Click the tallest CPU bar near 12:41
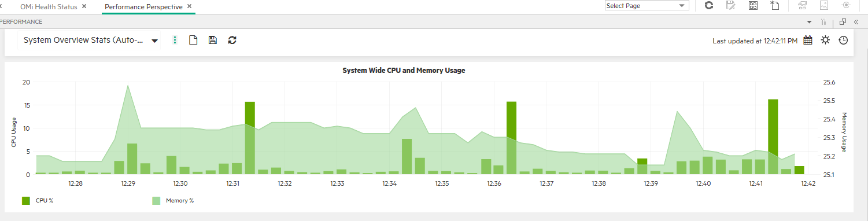This screenshot has width=868, height=221. [x=773, y=137]
